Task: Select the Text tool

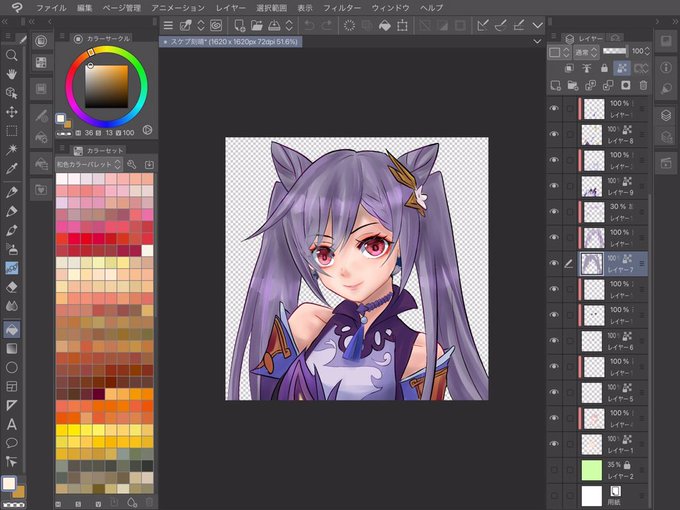Action: (12, 424)
